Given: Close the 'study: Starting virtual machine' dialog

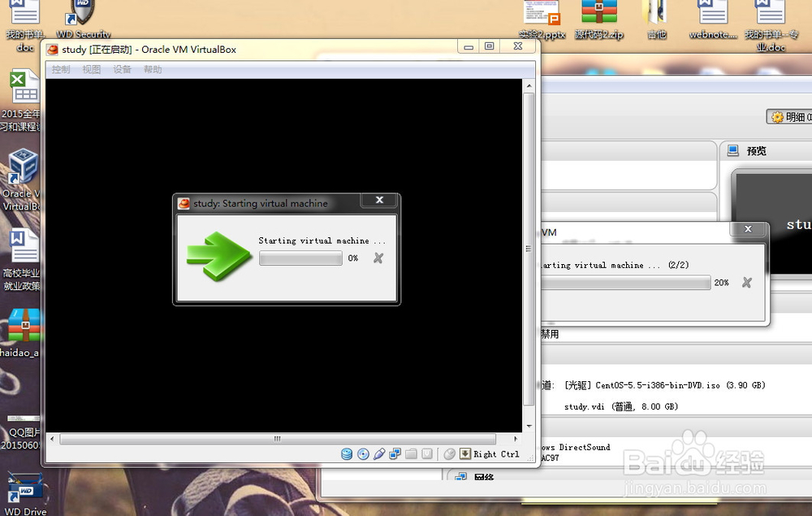Looking at the screenshot, I should [x=379, y=200].
